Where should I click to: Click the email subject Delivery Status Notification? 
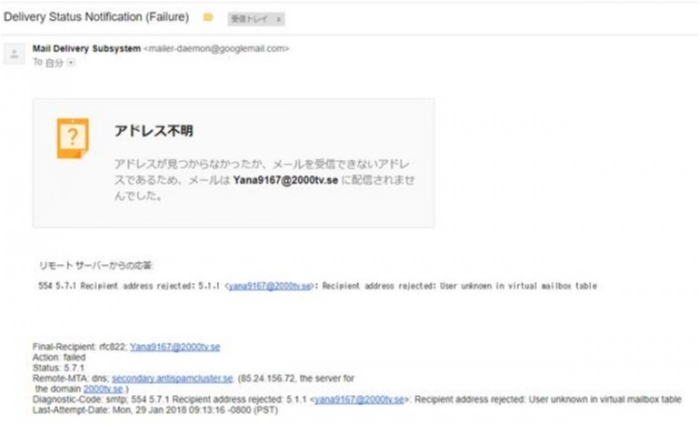coord(96,17)
